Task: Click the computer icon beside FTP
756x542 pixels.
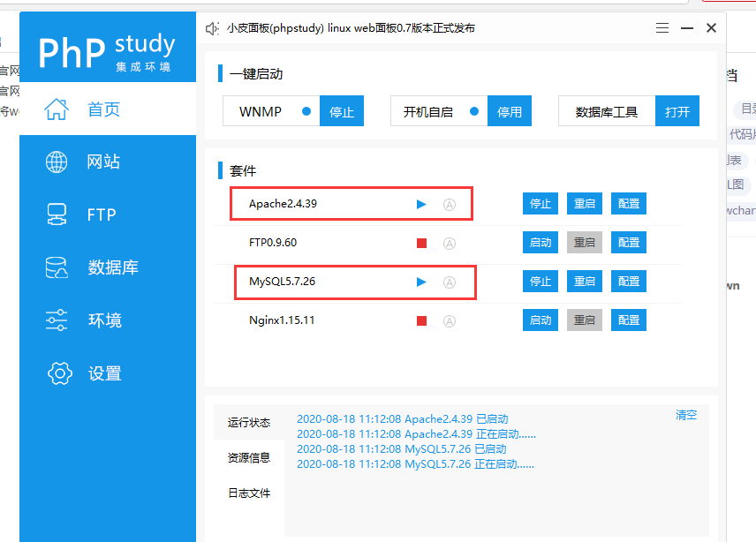Action: pyautogui.click(x=57, y=215)
